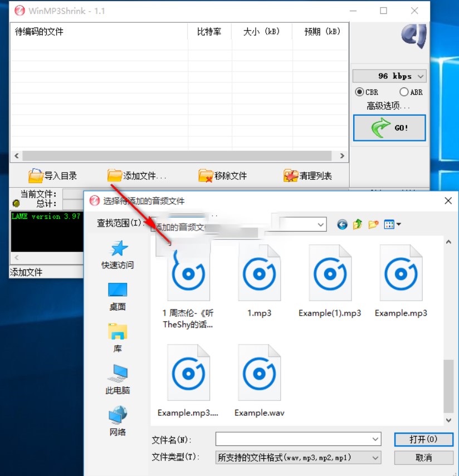459x476 pixels.
Task: Click the 移除文件 remove file icon
Action: [204, 175]
